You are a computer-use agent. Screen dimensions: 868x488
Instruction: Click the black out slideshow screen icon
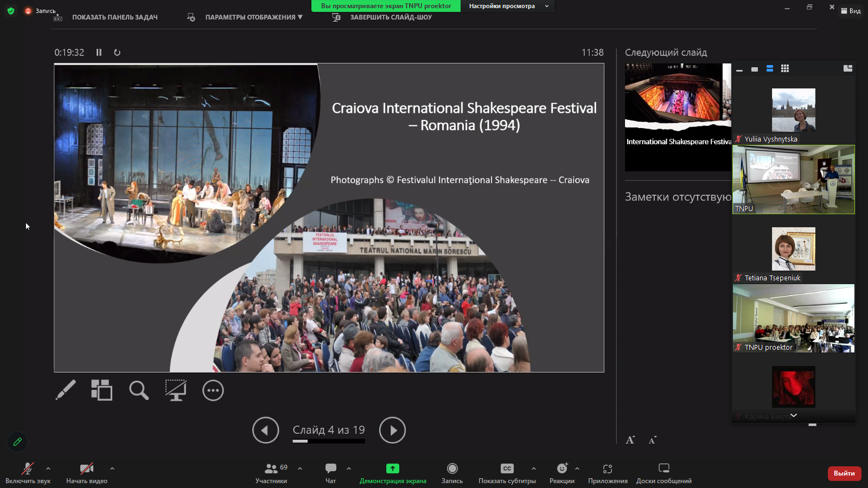176,390
